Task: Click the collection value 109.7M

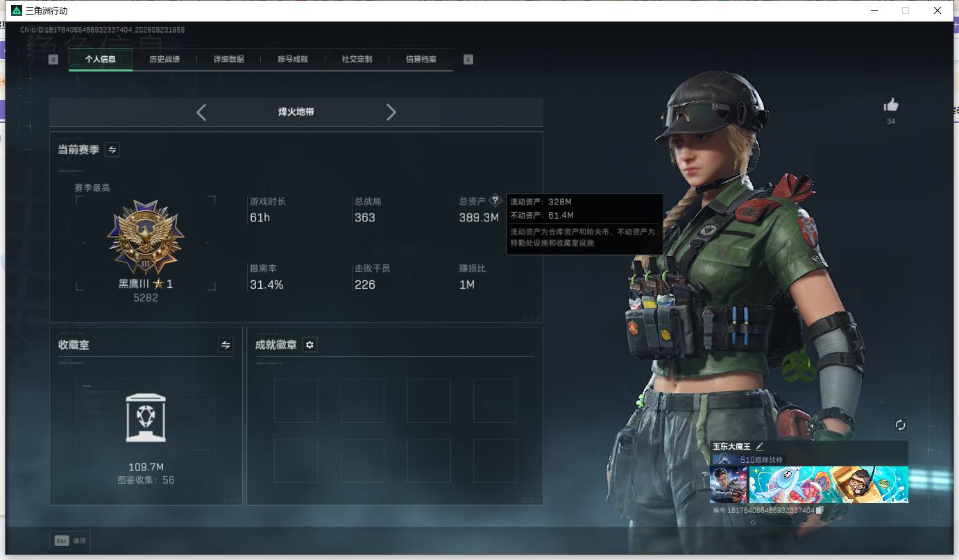Action: 146,467
